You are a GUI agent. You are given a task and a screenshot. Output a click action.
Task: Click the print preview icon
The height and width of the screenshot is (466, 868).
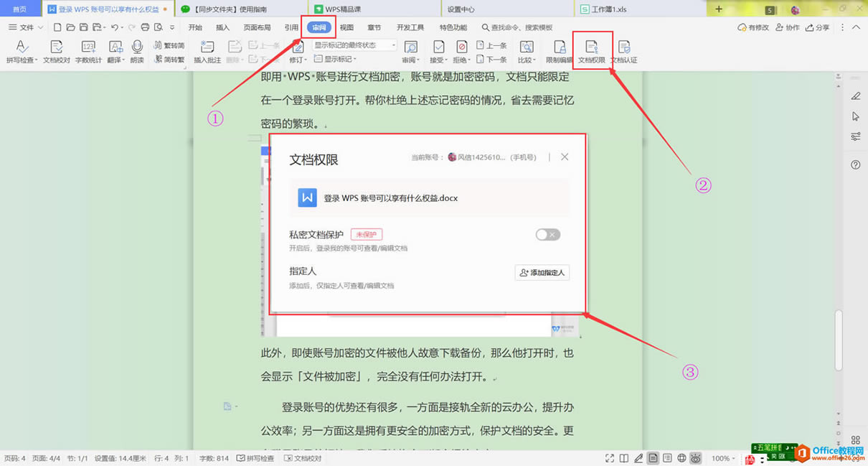click(159, 27)
